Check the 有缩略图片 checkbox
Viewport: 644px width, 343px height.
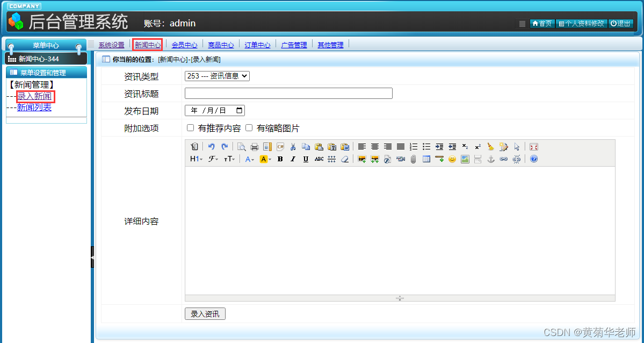249,128
